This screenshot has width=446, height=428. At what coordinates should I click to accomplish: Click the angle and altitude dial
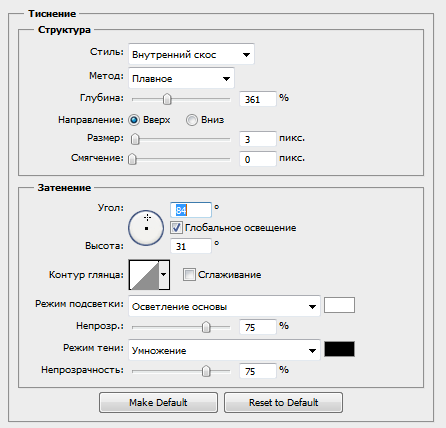146,228
